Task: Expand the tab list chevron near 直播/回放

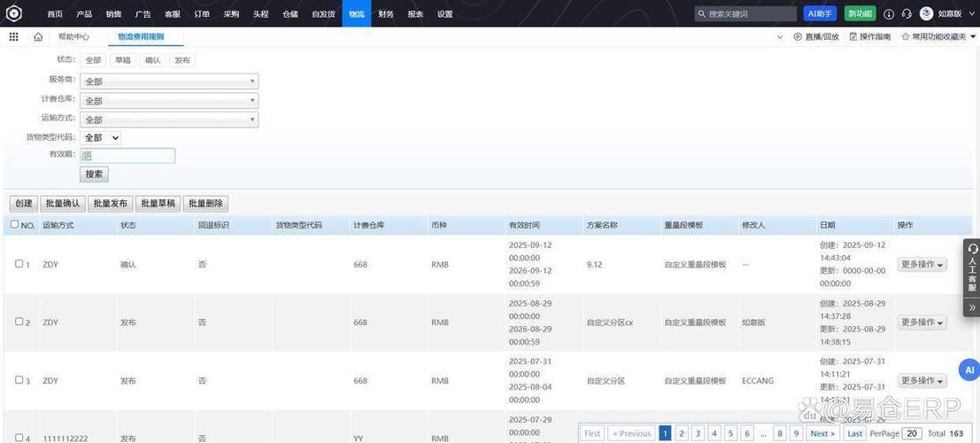Action: click(x=779, y=37)
